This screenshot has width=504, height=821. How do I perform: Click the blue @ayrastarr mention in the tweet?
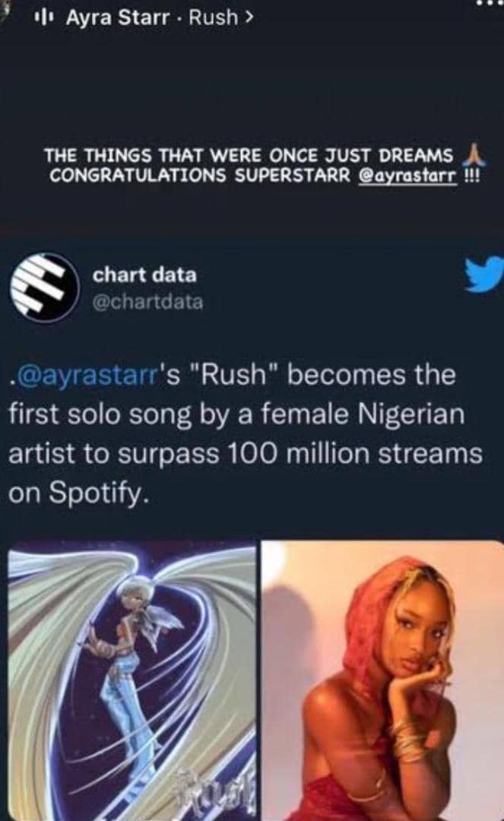[x=81, y=376]
